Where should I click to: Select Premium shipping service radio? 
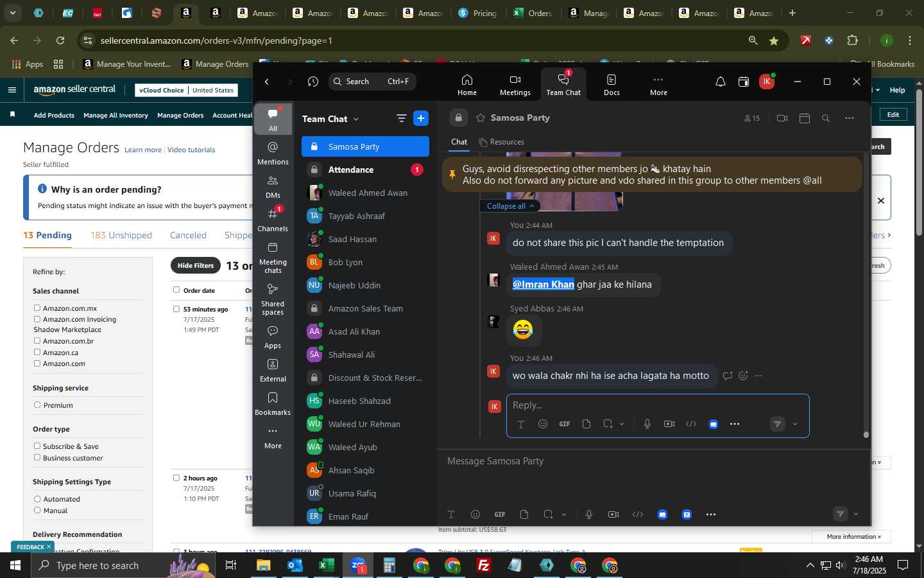[37, 405]
